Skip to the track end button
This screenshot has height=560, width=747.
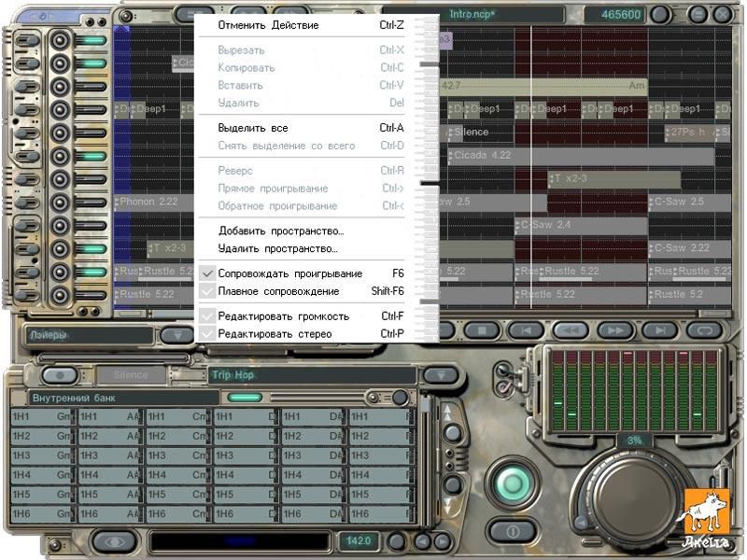tap(659, 330)
